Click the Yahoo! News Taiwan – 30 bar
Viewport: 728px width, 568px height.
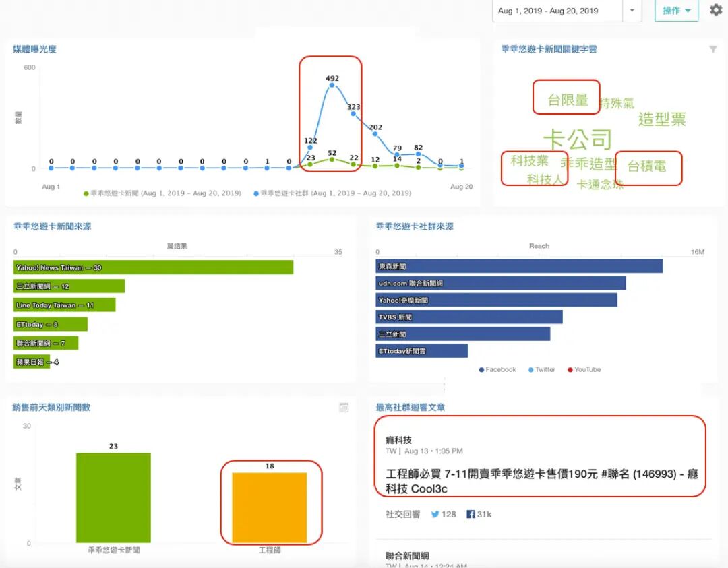(153, 267)
